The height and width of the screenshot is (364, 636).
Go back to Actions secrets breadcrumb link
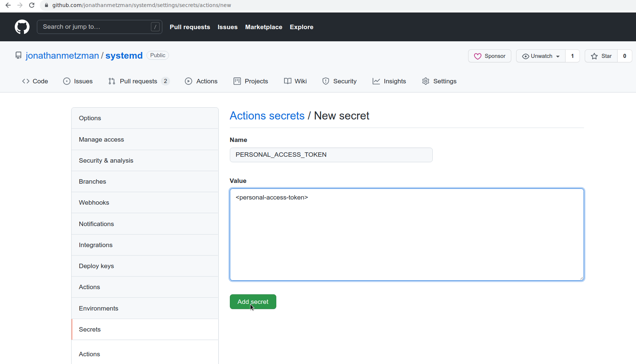point(267,116)
